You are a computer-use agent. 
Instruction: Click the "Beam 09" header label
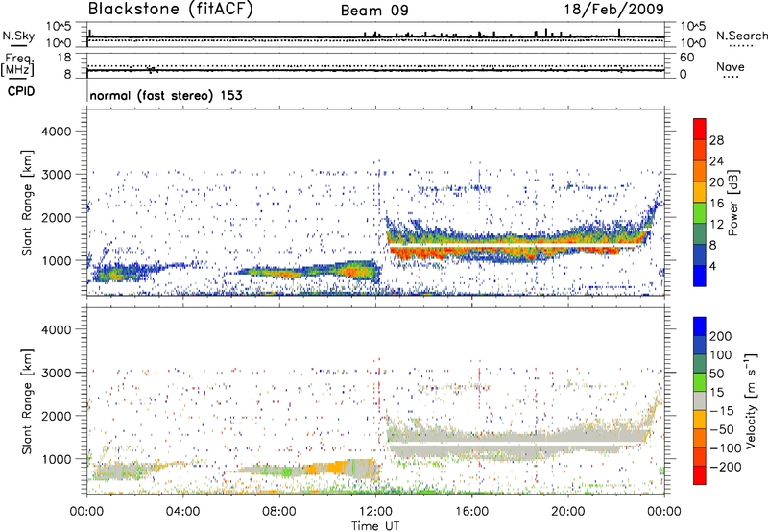pos(374,11)
